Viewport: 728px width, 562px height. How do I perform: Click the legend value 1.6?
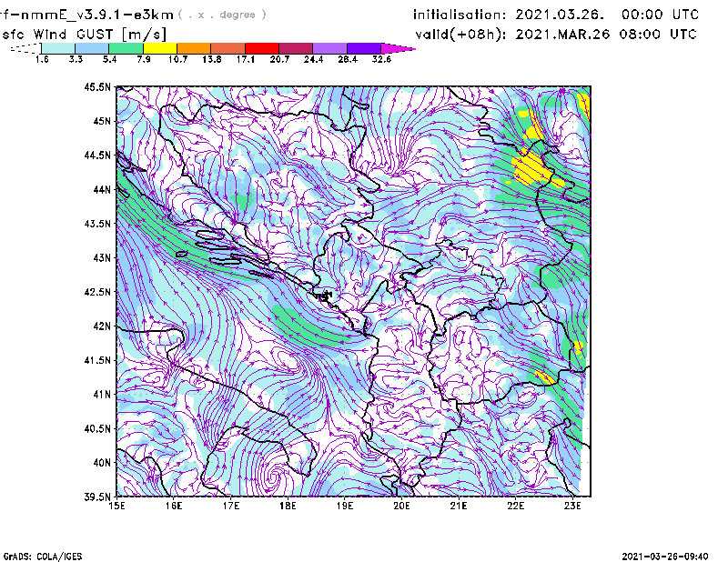tap(42, 59)
